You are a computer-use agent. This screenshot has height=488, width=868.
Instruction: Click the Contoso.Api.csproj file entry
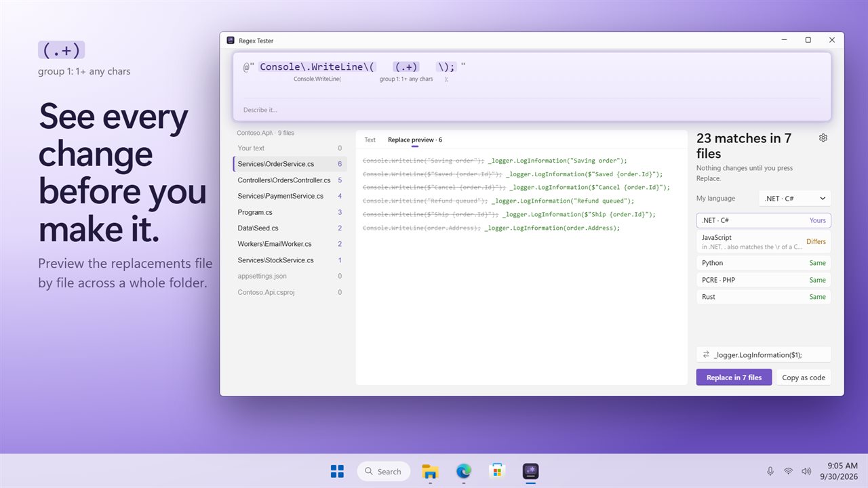point(290,292)
